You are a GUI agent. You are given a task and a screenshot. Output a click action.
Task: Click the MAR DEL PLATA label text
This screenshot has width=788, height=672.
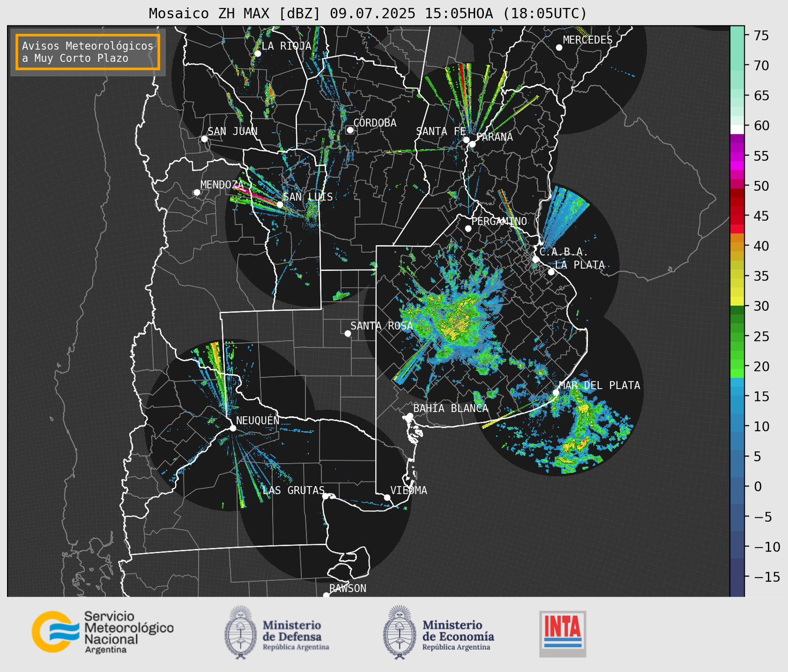[x=599, y=386]
